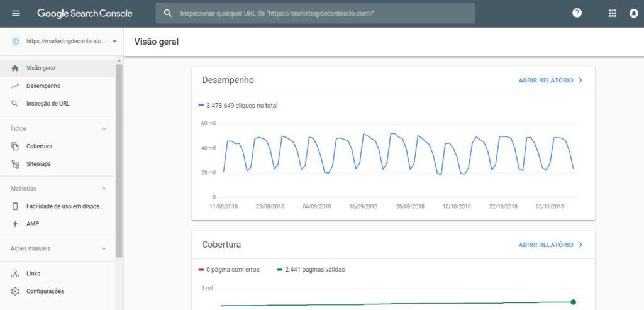The width and height of the screenshot is (644, 310).
Task: Click the Cobertura pages icon
Action: (15, 146)
